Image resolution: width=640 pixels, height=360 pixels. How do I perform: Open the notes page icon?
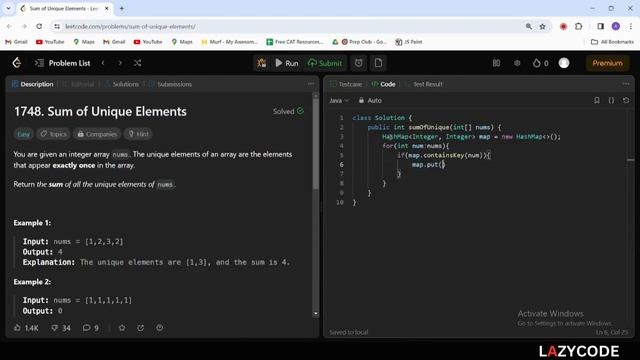[378, 63]
